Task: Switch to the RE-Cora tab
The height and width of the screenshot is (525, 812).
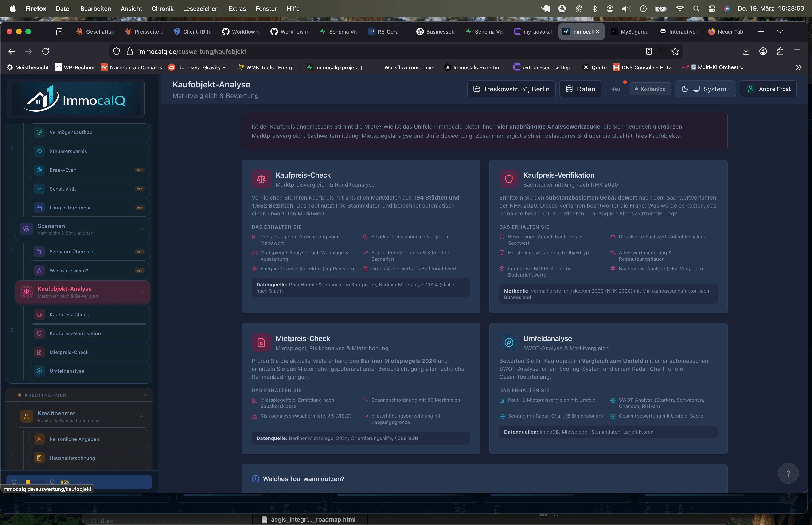Action: (387, 32)
